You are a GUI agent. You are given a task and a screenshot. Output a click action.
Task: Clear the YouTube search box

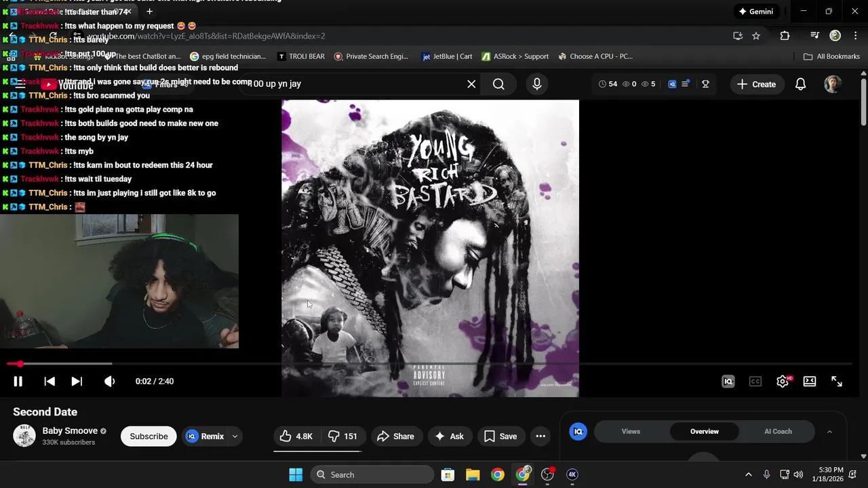(471, 84)
